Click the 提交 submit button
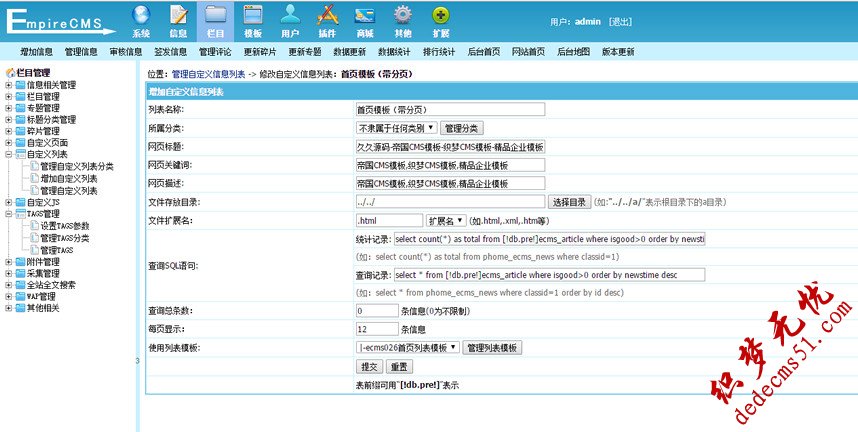This screenshot has height=432, width=858. tap(369, 367)
